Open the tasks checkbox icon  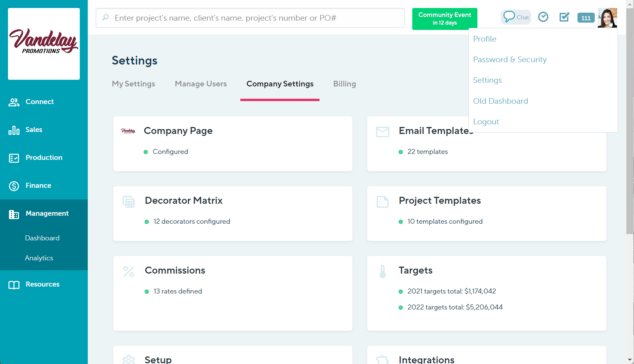(x=564, y=17)
